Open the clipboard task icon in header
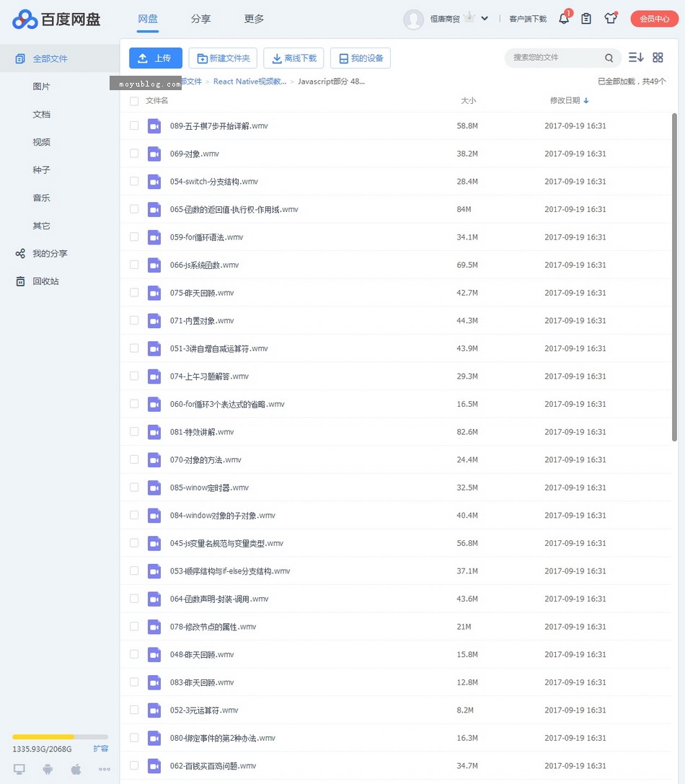Screen dimensions: 685x784 pos(586,19)
